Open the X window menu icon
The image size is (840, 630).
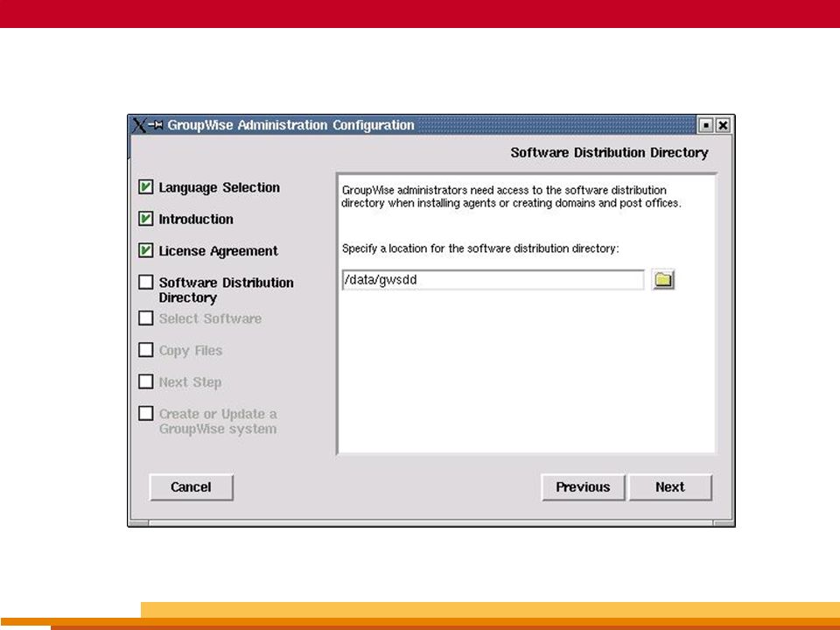click(x=139, y=125)
